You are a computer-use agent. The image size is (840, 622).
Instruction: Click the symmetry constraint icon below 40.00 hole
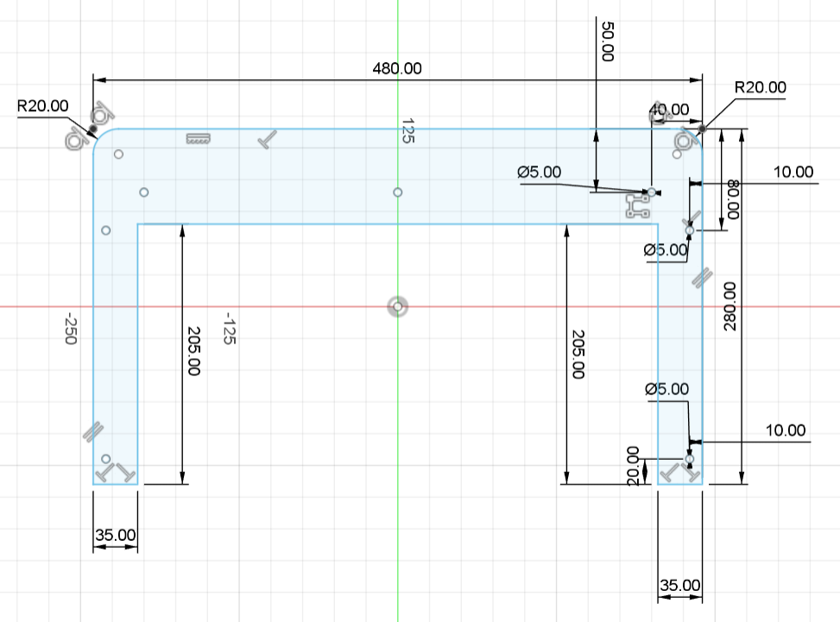tap(637, 206)
